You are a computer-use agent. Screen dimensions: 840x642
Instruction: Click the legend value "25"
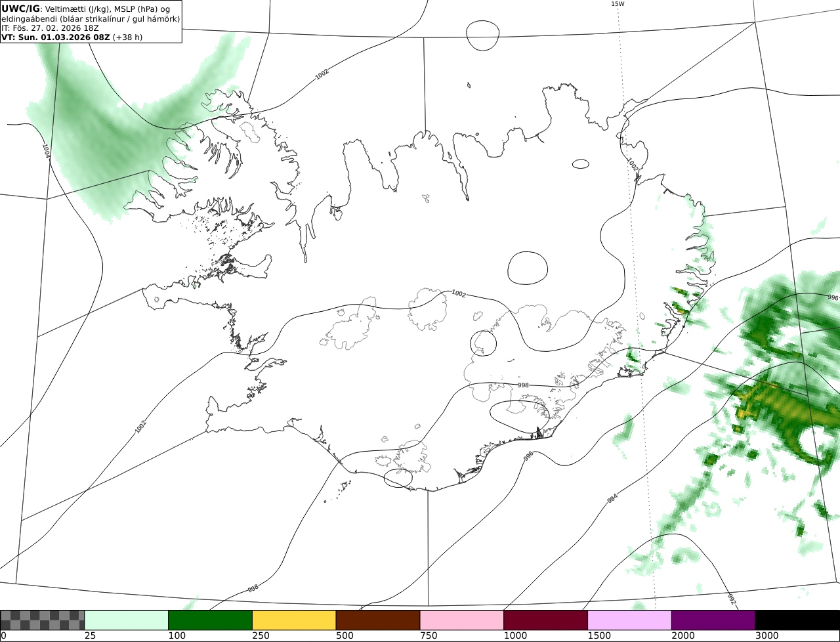89,636
